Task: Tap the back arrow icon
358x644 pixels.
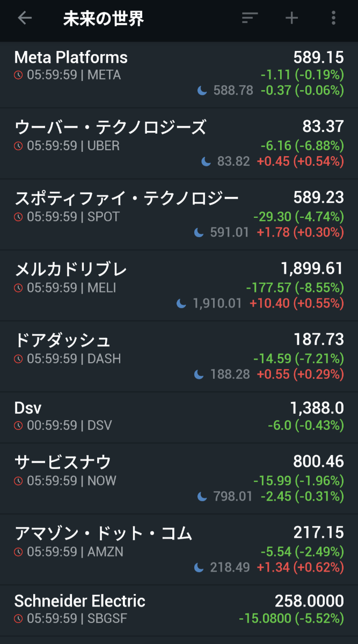Action: pyautogui.click(x=25, y=18)
